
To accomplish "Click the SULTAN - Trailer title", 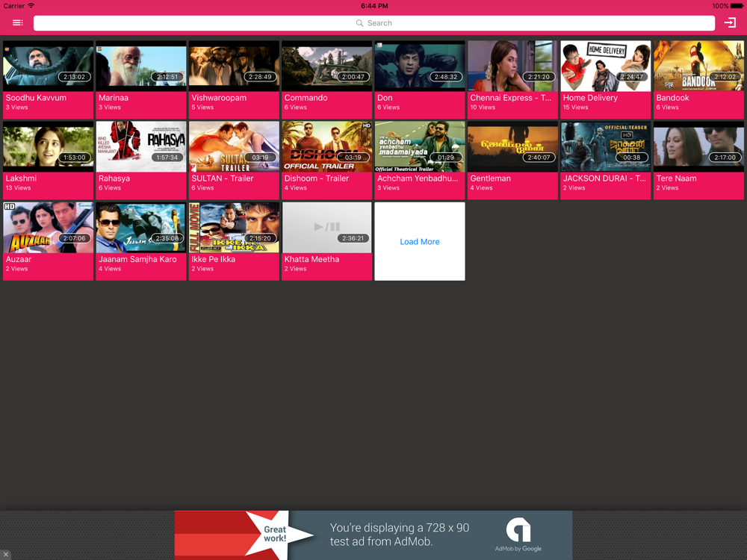I will (x=223, y=178).
